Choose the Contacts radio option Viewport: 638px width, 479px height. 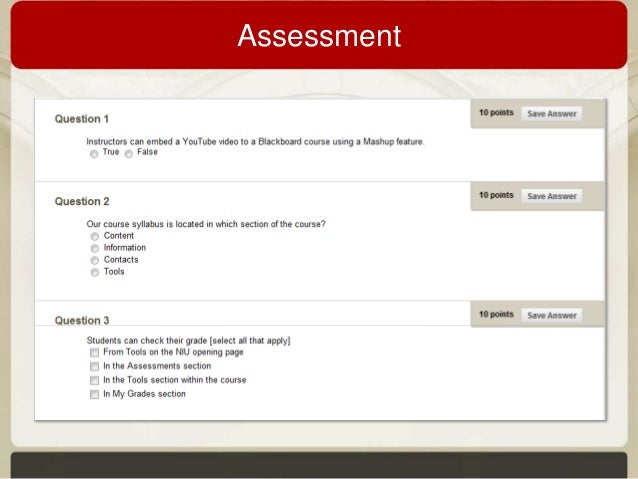pyautogui.click(x=95, y=260)
